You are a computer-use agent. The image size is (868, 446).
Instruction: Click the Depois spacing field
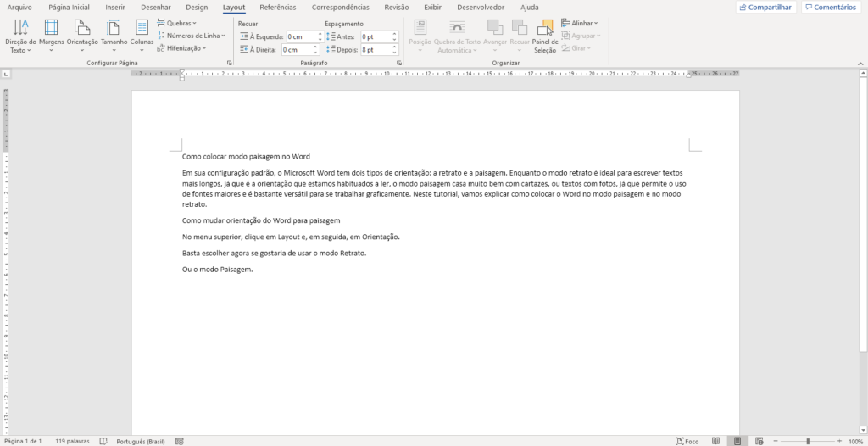(x=376, y=50)
